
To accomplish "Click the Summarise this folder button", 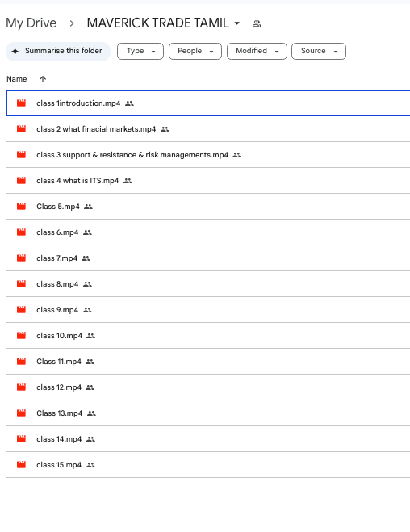I will pyautogui.click(x=58, y=51).
